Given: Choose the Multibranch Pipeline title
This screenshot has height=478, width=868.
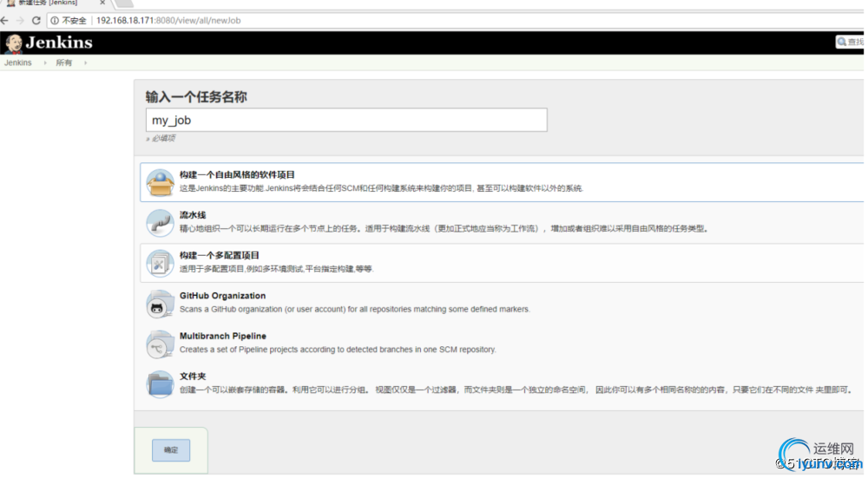Looking at the screenshot, I should click(222, 337).
